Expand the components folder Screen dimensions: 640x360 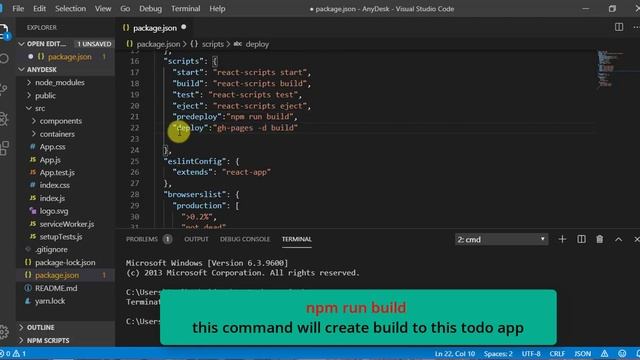click(x=60, y=121)
